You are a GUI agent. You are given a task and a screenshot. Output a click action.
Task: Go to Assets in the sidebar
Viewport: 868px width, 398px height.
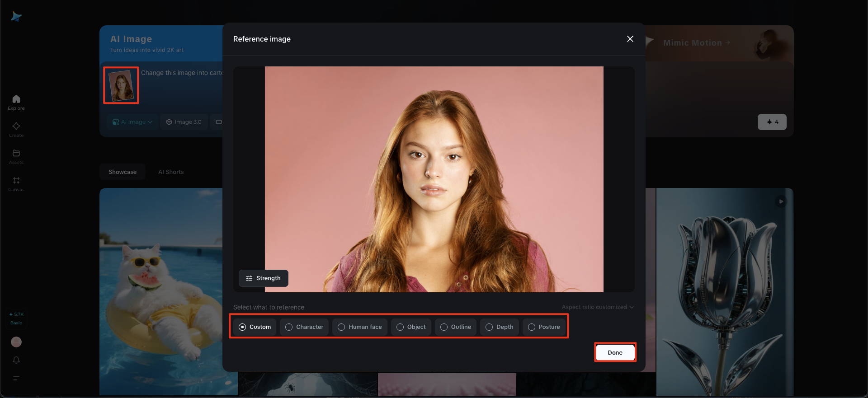(x=16, y=157)
